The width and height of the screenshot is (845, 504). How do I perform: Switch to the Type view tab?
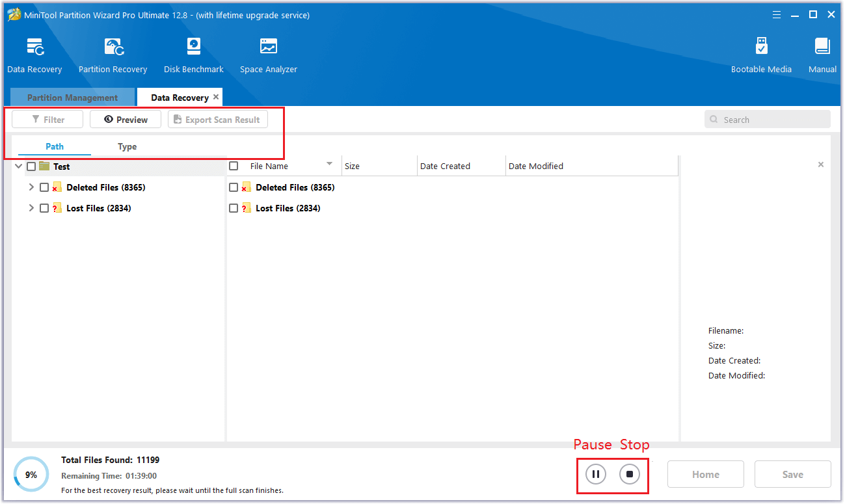coord(127,146)
